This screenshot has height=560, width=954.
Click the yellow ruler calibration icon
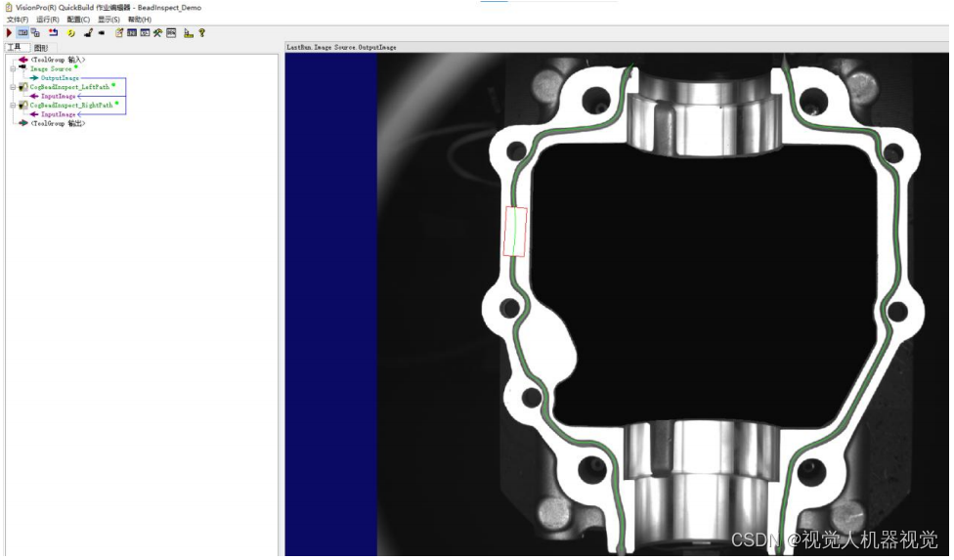(189, 33)
